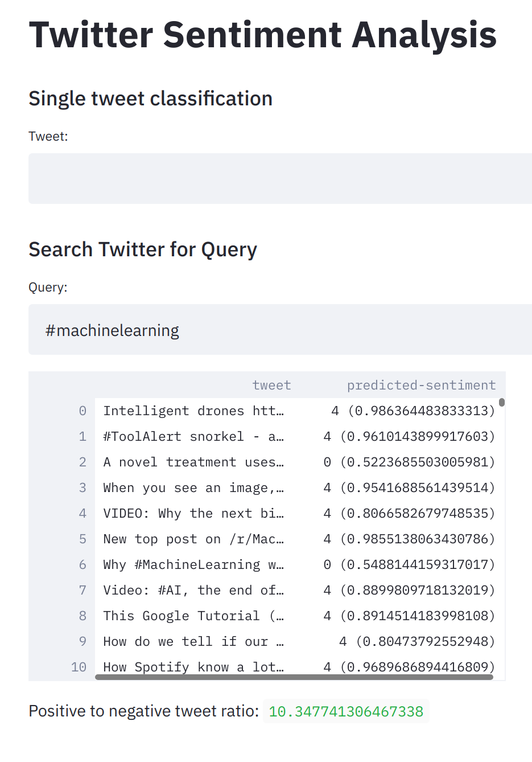Click the row index number 7
This screenshot has height=762, width=532.
point(83,590)
